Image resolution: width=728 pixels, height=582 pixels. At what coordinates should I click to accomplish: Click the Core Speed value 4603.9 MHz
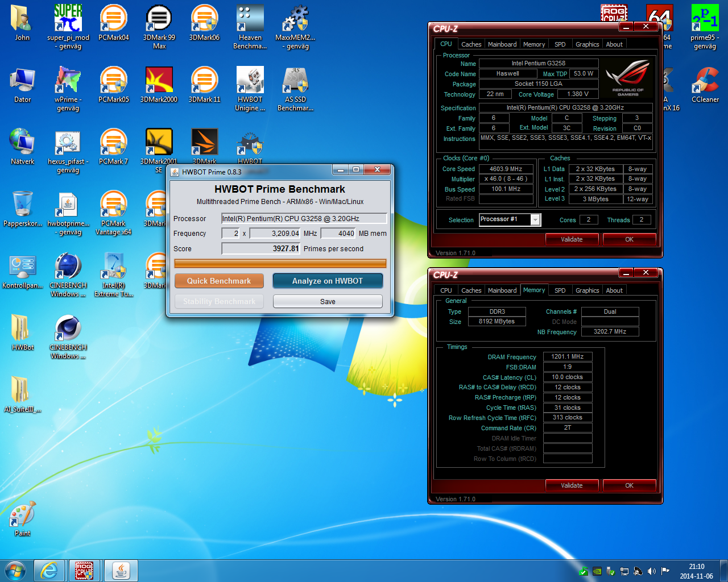(x=506, y=169)
